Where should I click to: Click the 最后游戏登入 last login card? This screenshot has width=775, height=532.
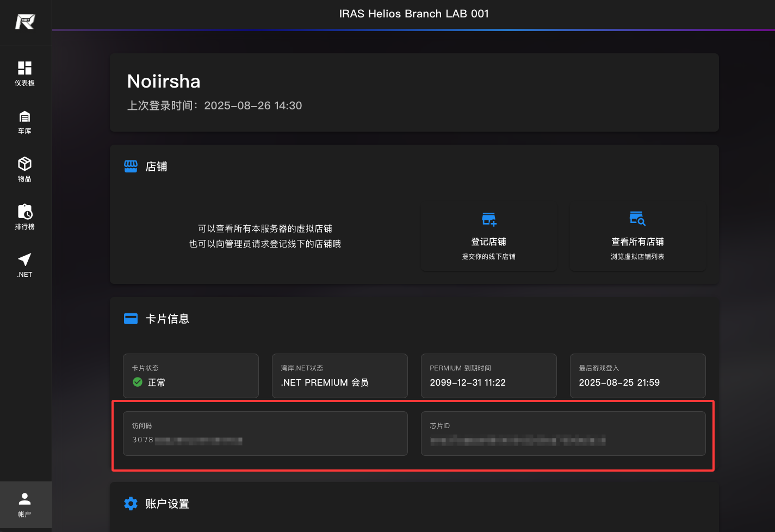click(x=637, y=376)
